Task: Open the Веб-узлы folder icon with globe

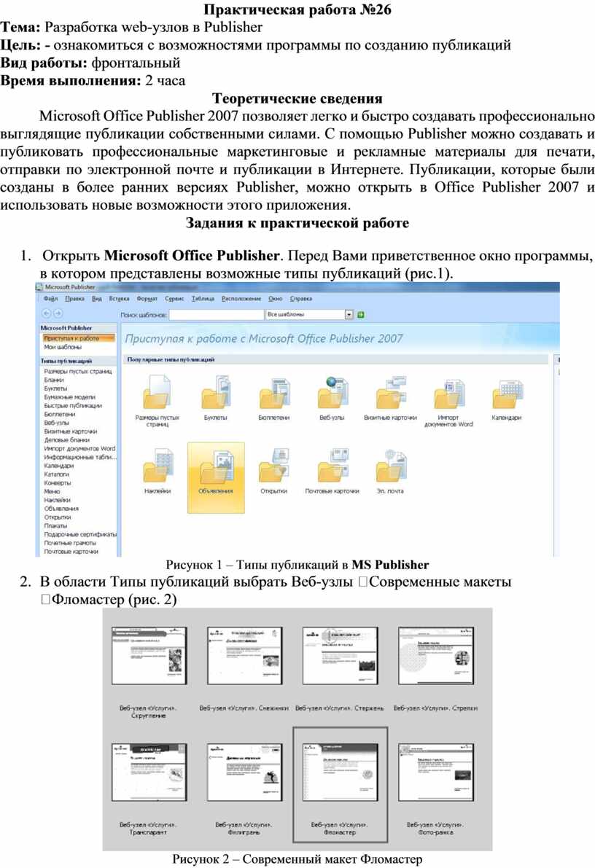Action: 332,393
